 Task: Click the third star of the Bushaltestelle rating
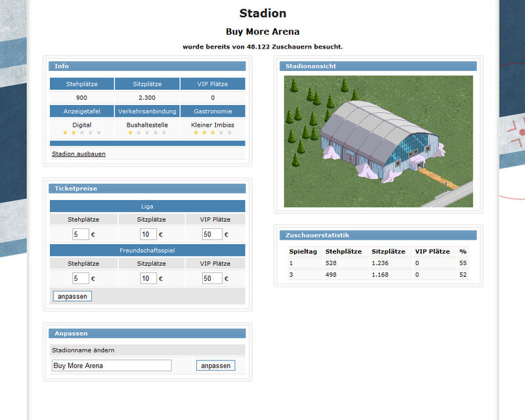tap(148, 133)
